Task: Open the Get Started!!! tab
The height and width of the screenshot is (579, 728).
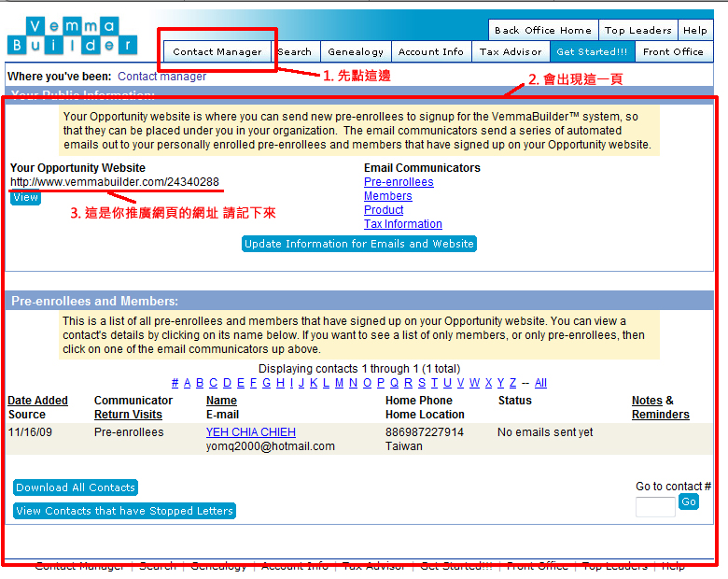Action: tap(592, 51)
